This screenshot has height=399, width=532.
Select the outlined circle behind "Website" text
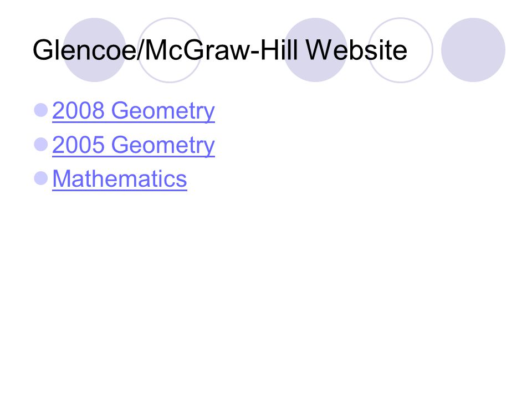(400, 50)
